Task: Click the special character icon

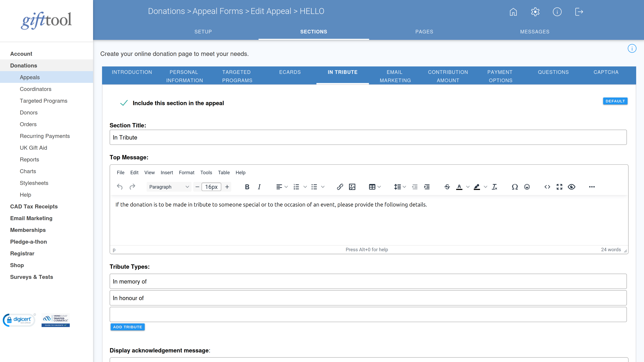Action: 515,187
